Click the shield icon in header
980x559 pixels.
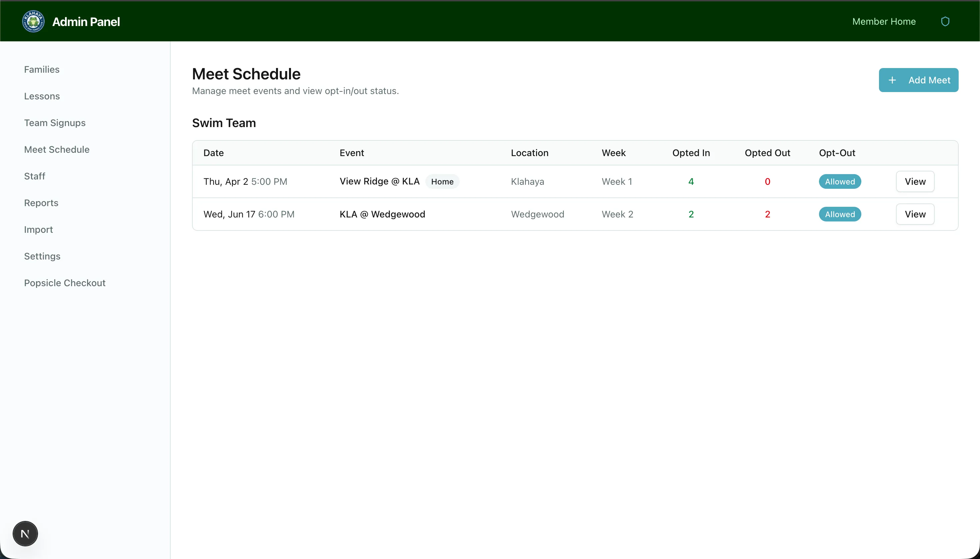(x=945, y=21)
